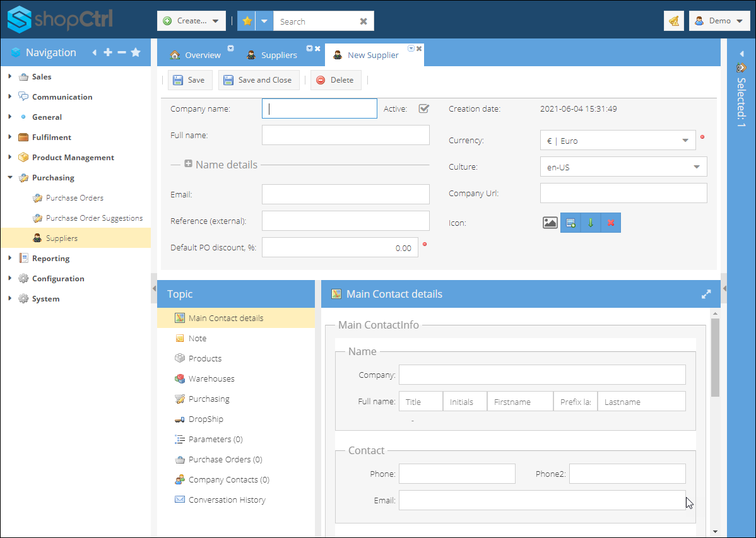Close the Suppliers tab
The image size is (756, 538).
point(317,48)
